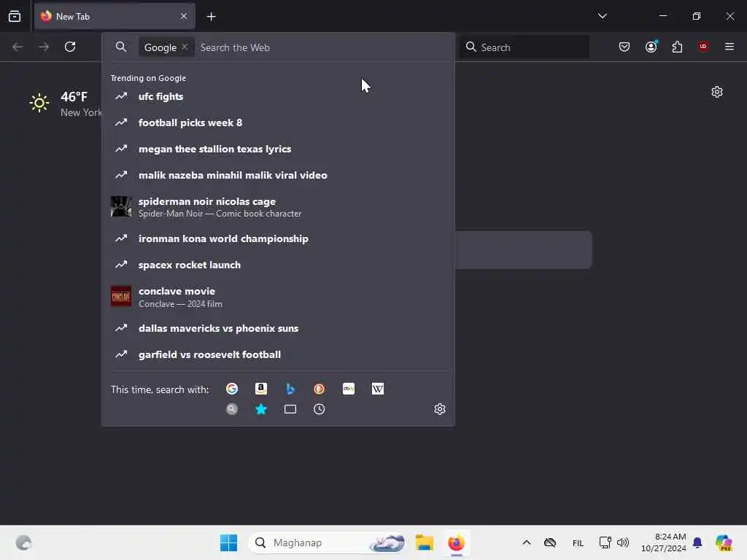Viewport: 747px width, 560px height.
Task: Search bookmarks with the star icon
Action: pos(261,409)
